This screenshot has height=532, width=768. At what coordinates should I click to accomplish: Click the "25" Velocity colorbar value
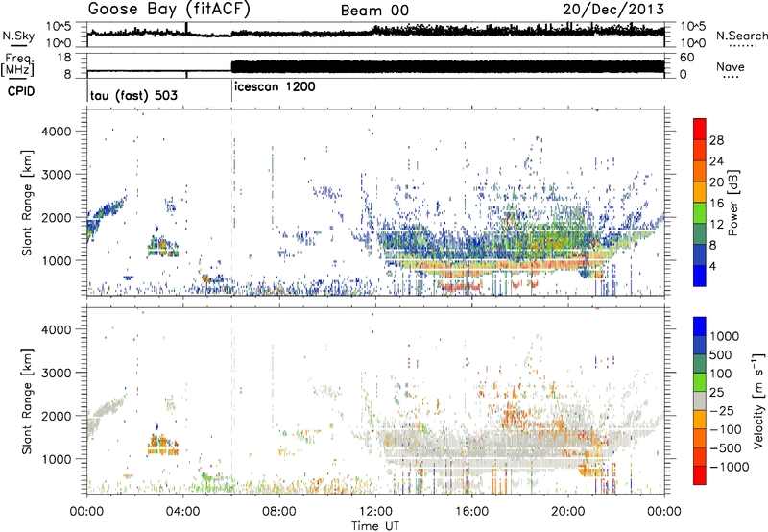[716, 393]
